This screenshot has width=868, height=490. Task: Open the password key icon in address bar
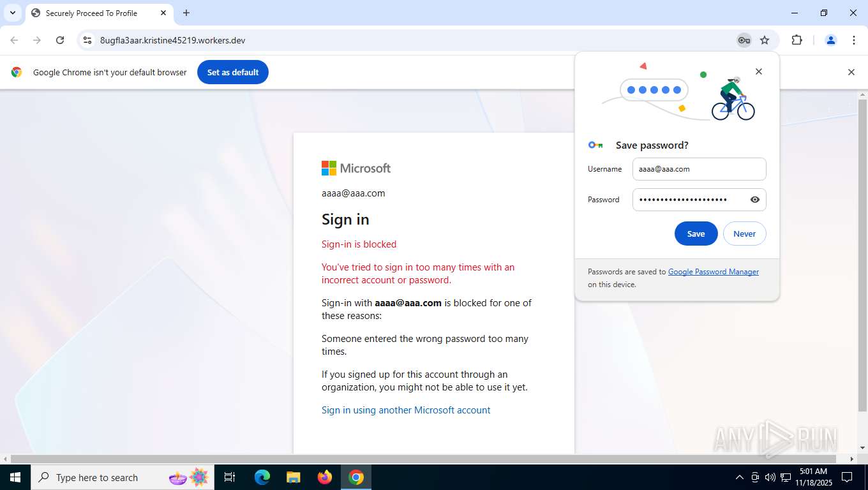click(744, 40)
